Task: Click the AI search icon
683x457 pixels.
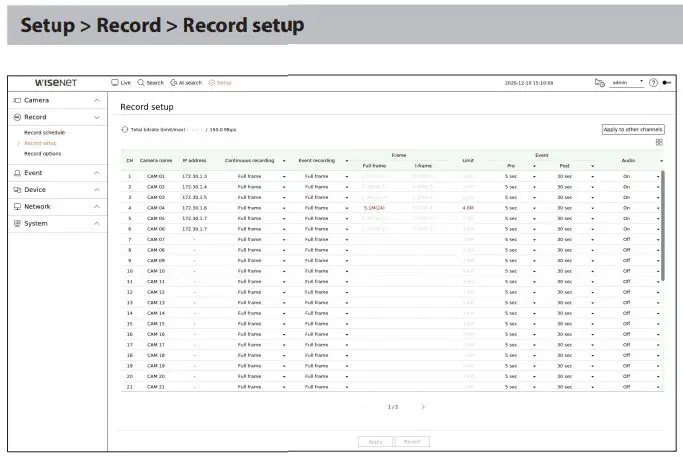Action: coord(173,82)
